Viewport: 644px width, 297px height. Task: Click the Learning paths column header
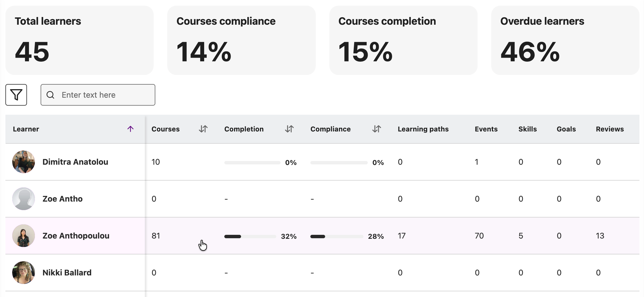pos(423,129)
